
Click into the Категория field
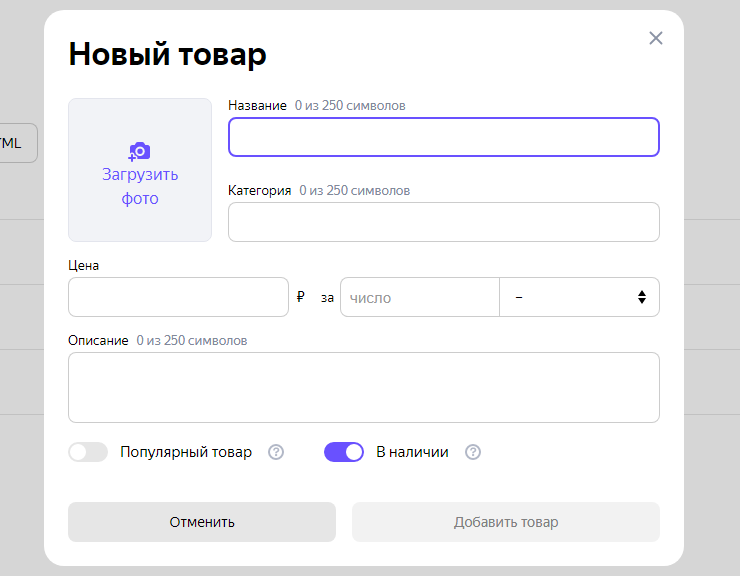pyautogui.click(x=443, y=222)
